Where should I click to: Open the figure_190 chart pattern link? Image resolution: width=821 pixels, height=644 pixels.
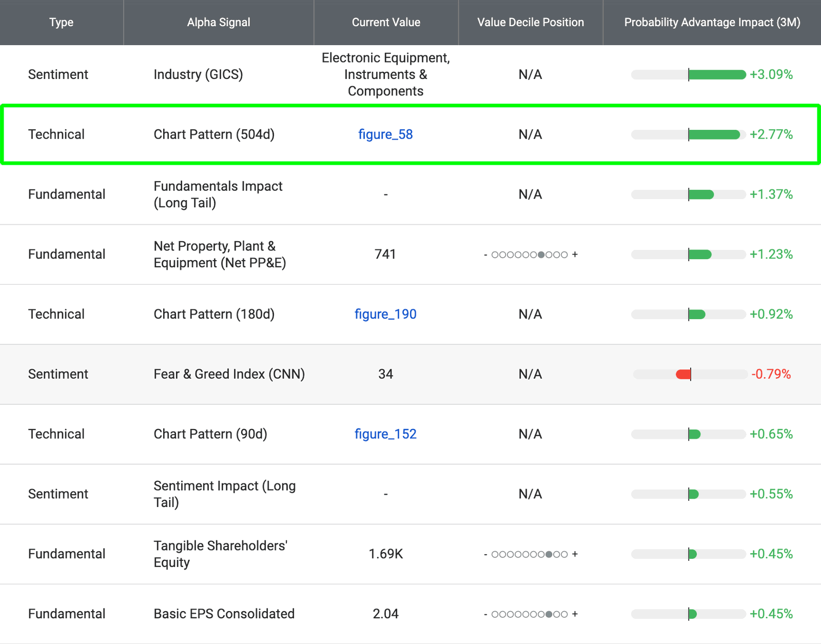click(385, 314)
